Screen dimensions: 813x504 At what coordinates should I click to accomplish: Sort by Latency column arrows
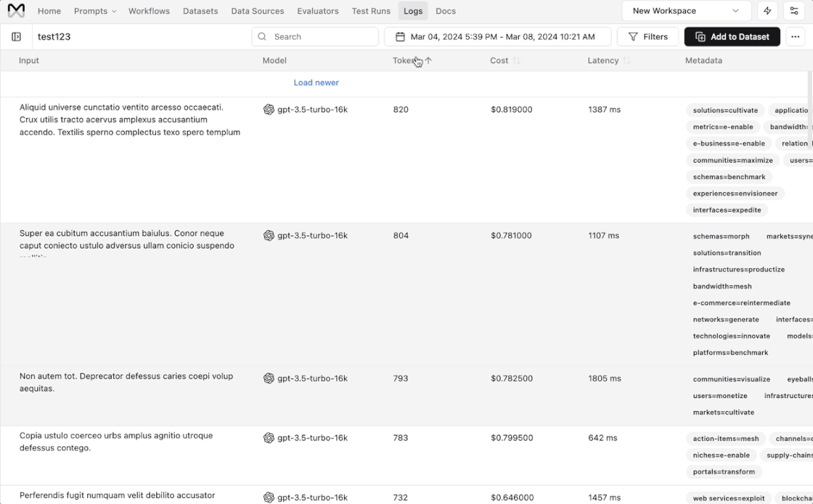coord(626,61)
